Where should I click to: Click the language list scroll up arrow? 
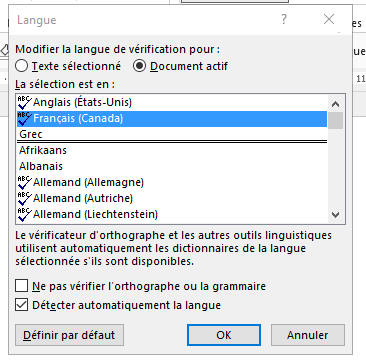336,104
